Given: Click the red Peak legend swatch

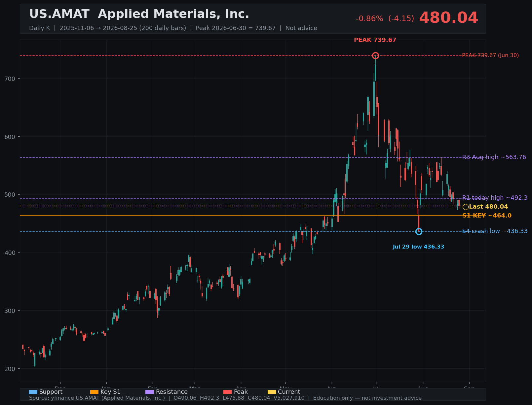Looking at the screenshot, I should pos(228,392).
